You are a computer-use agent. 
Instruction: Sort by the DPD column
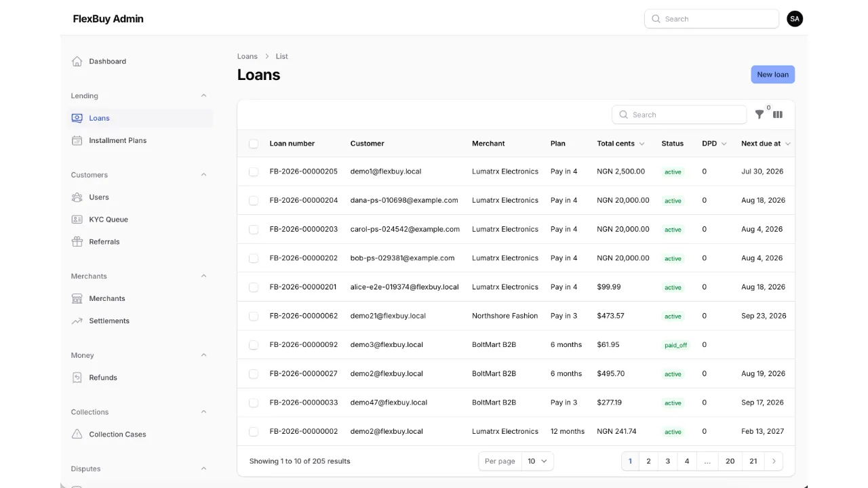714,144
